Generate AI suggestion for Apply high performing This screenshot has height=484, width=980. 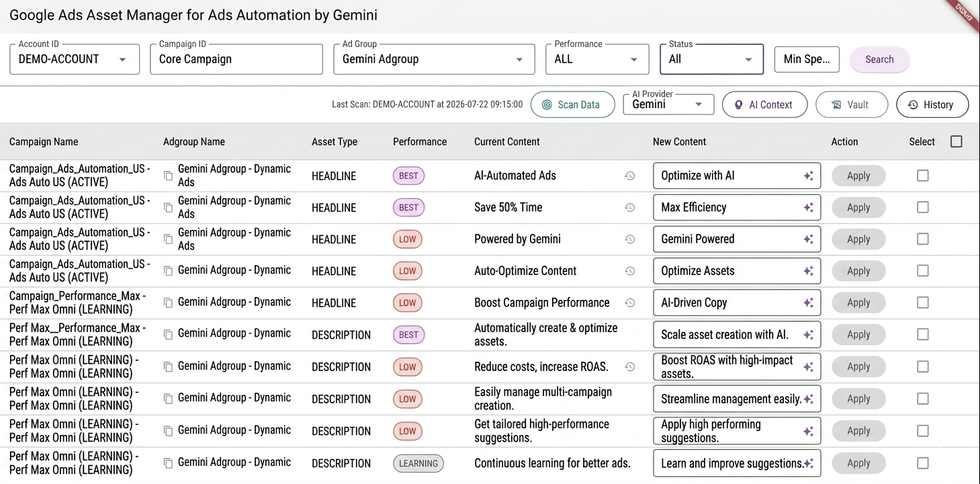tap(809, 431)
